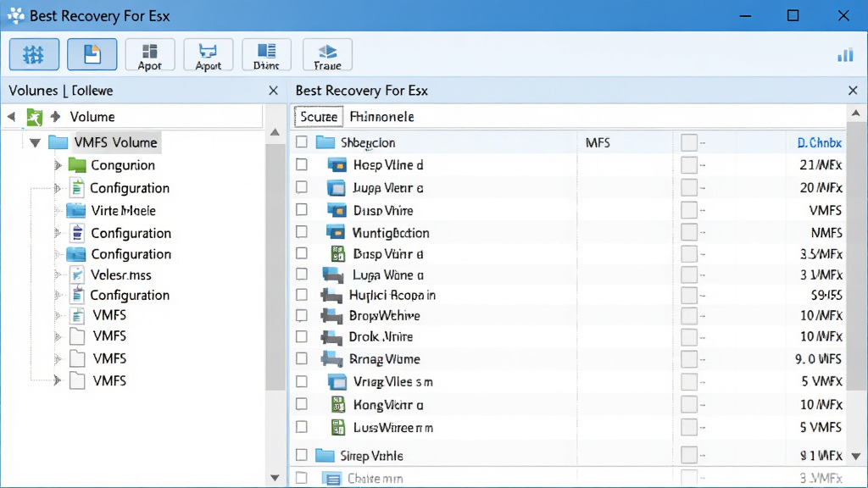Image resolution: width=868 pixels, height=488 pixels.
Task: Click the Dtinc toolbar button
Action: click(x=266, y=54)
